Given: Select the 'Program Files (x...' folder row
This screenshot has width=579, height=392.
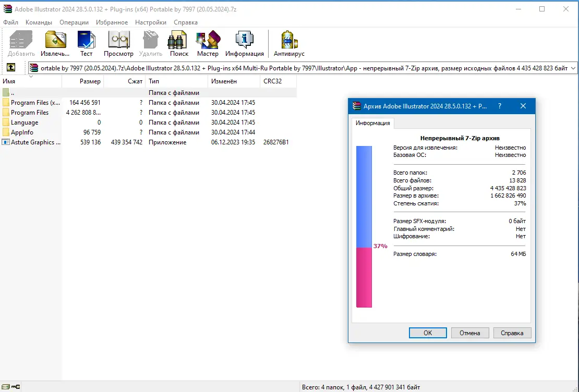Looking at the screenshot, I should [148, 103].
